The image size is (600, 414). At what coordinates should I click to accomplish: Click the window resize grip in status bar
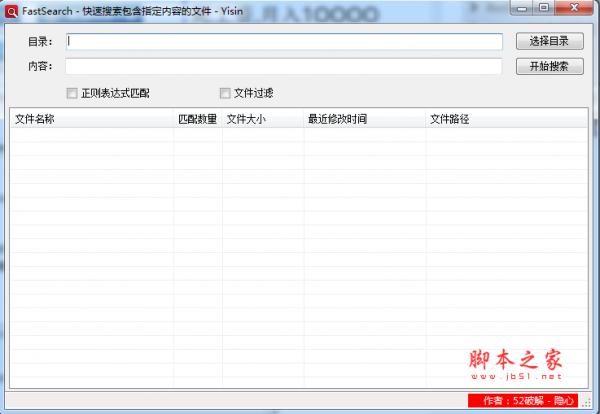[x=586, y=402]
